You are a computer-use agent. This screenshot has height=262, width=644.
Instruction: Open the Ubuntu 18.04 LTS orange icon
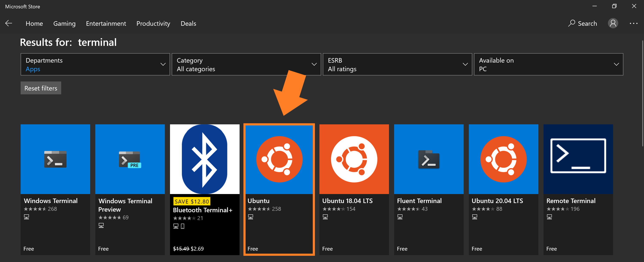(354, 159)
